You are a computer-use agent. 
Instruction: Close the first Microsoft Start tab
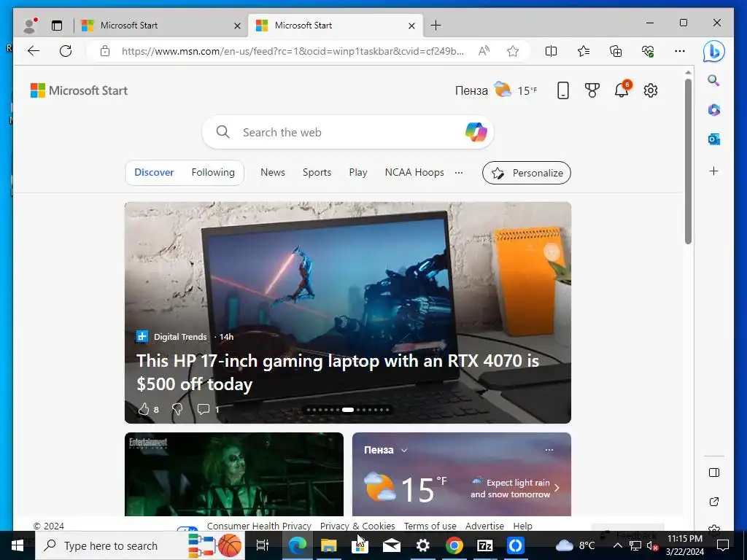coord(237,26)
